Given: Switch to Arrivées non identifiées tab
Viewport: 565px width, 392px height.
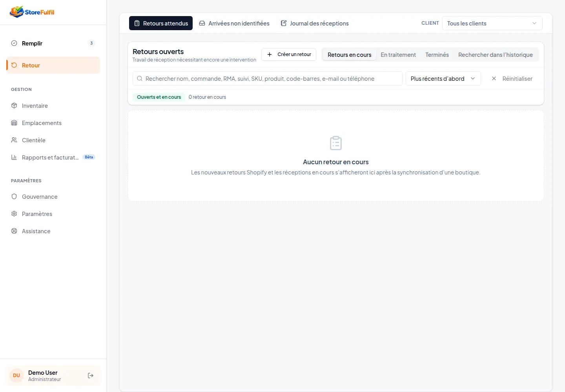Looking at the screenshot, I should pyautogui.click(x=234, y=23).
